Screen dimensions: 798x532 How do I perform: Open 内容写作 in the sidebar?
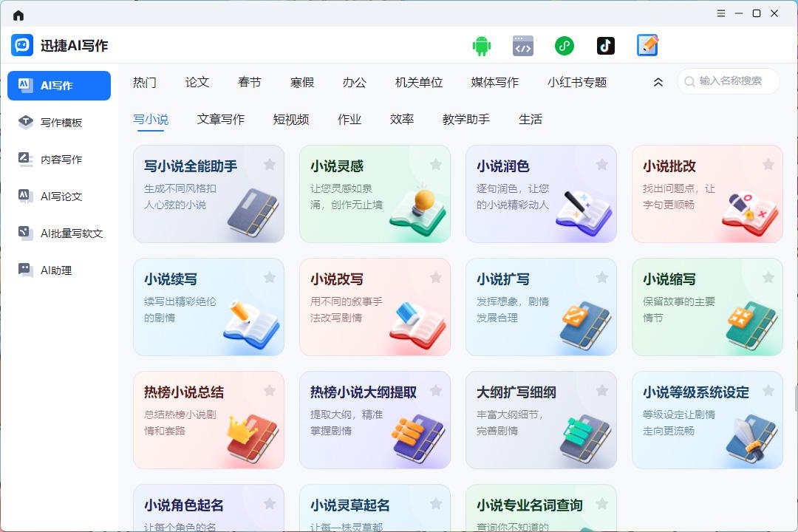tap(59, 160)
